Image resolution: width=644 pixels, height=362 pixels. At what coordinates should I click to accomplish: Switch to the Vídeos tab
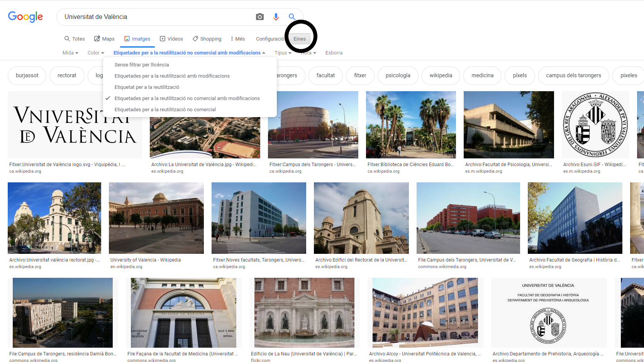[171, 39]
